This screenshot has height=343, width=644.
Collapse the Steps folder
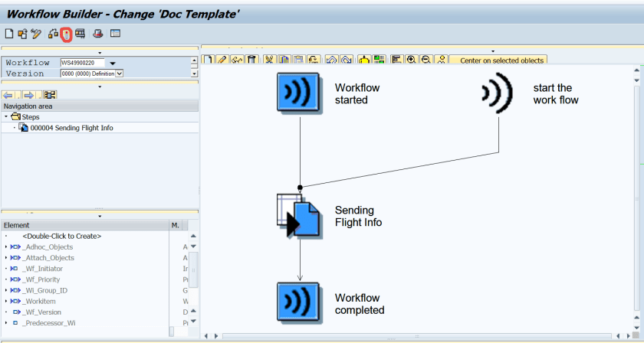tap(6, 117)
